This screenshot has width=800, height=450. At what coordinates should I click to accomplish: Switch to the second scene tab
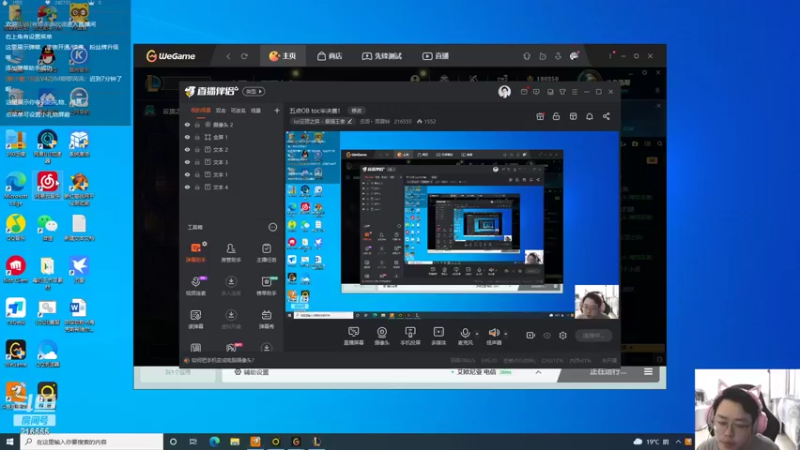coord(220,110)
